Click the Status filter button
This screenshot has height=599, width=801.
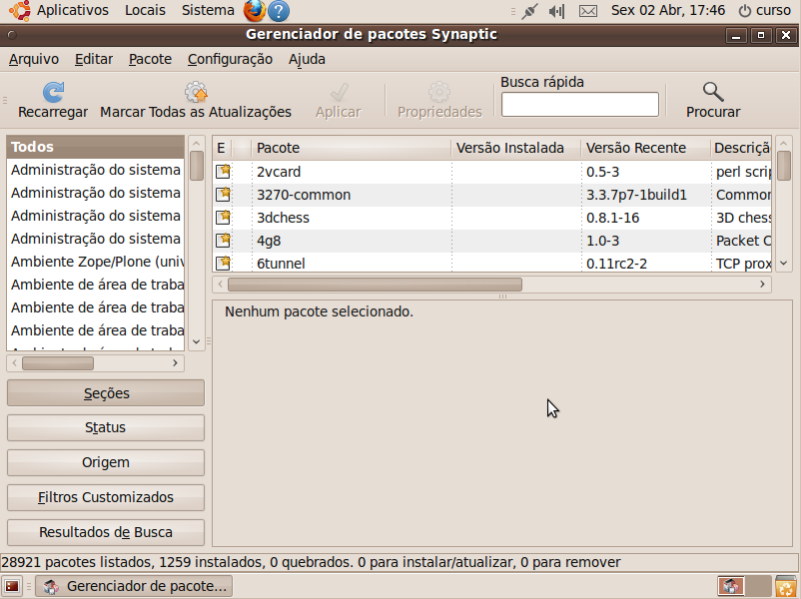coord(106,427)
